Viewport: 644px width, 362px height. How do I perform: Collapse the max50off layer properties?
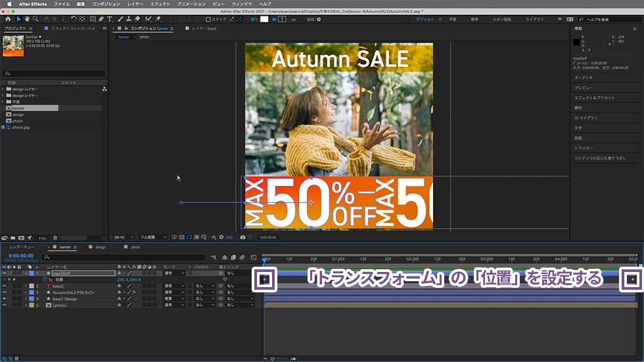click(x=26, y=273)
